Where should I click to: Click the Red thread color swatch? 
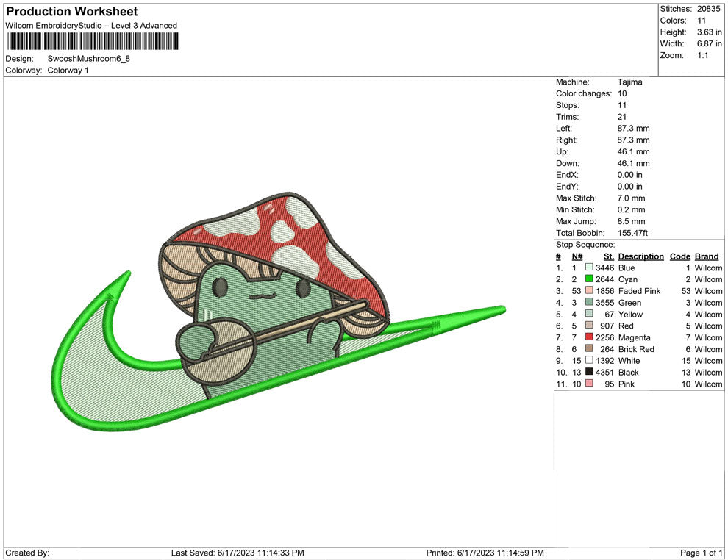click(x=589, y=326)
